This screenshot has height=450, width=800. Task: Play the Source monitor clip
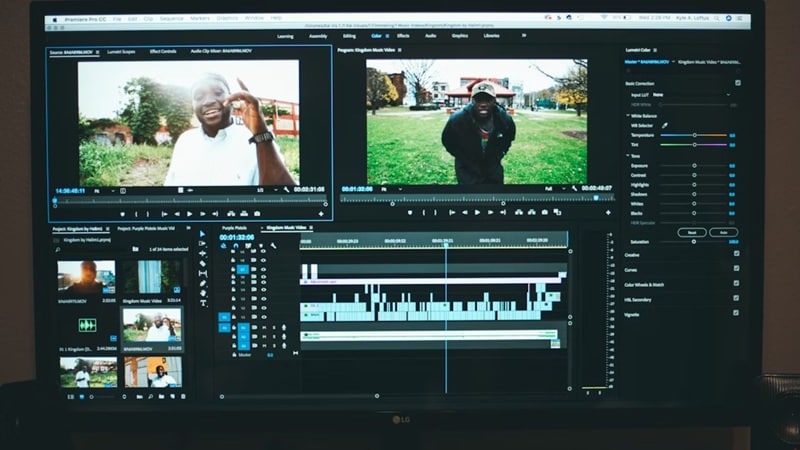[190, 214]
